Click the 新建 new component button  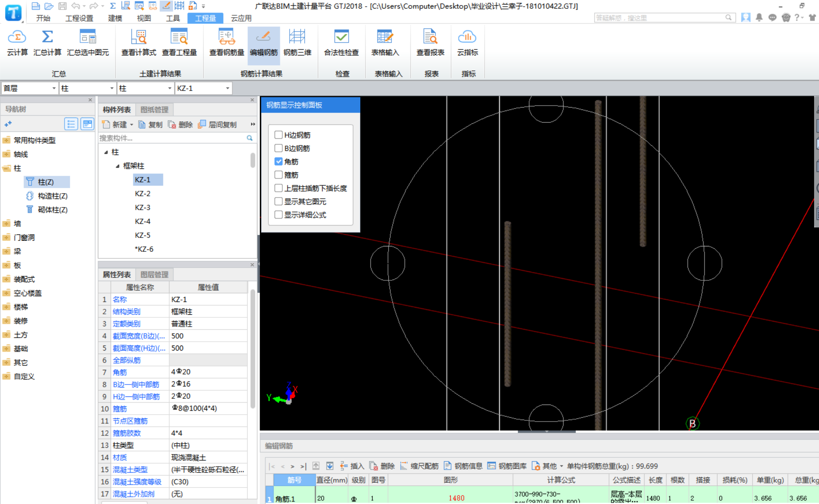[117, 125]
